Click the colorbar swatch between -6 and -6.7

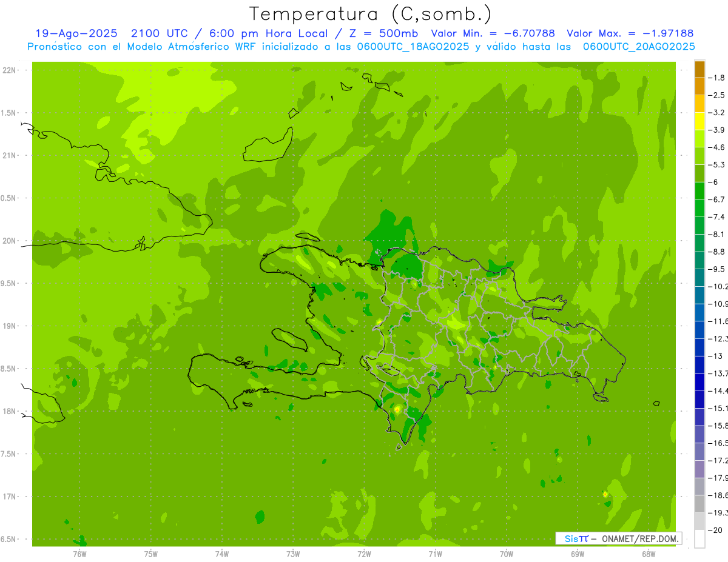pyautogui.click(x=699, y=191)
